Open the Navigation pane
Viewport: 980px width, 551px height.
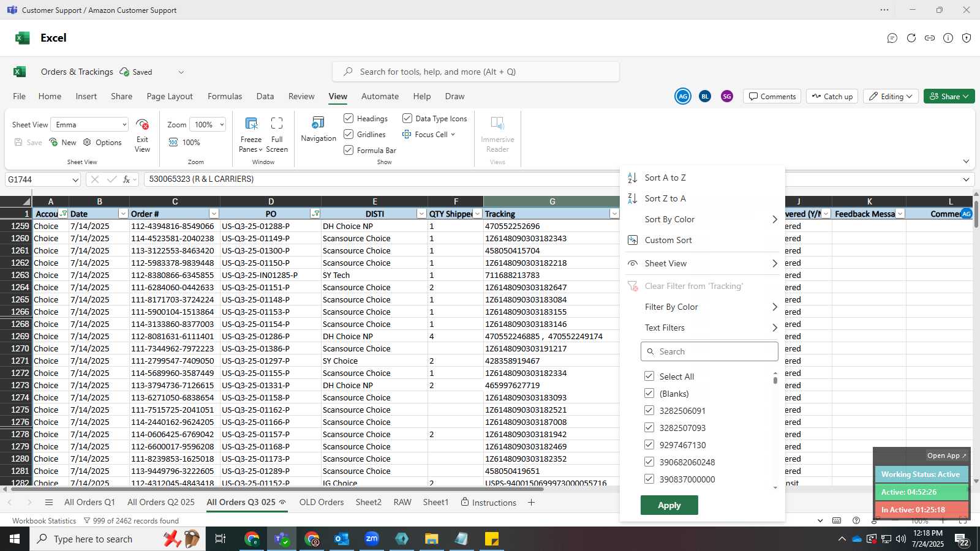(318, 129)
